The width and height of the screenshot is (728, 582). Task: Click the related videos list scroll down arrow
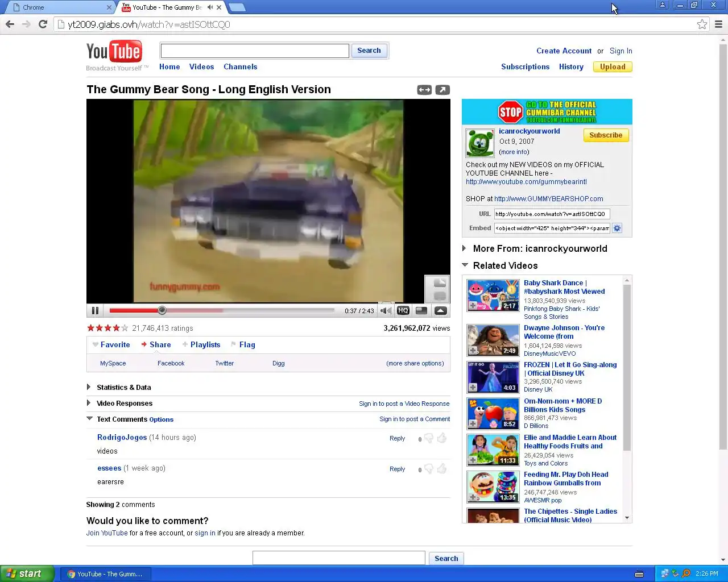click(x=627, y=518)
